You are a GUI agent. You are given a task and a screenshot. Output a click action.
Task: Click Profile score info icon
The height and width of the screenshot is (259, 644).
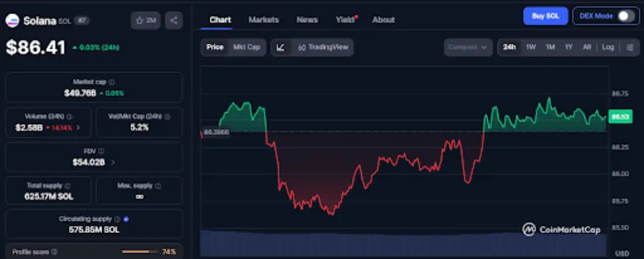(55, 252)
